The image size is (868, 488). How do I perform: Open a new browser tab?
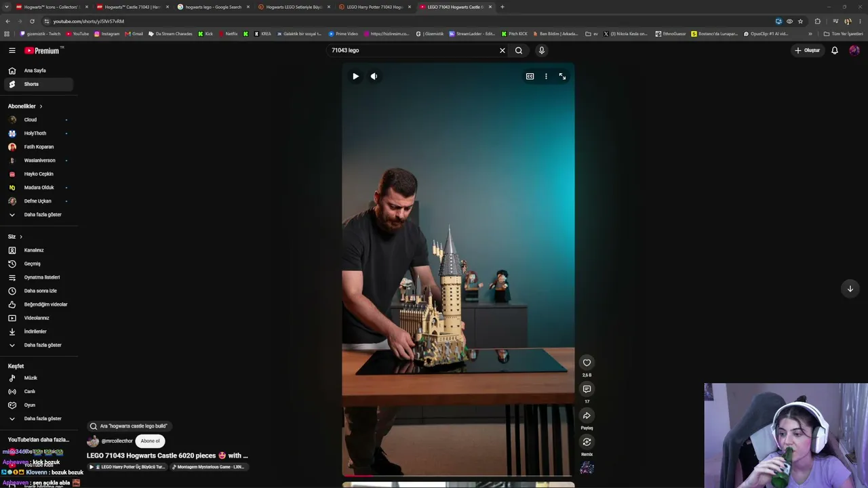point(502,7)
